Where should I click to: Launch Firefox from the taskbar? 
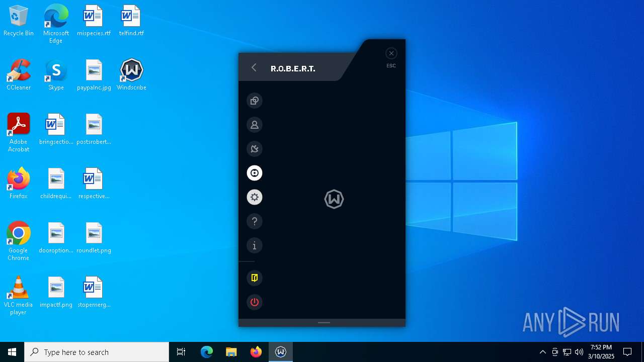pos(256,352)
